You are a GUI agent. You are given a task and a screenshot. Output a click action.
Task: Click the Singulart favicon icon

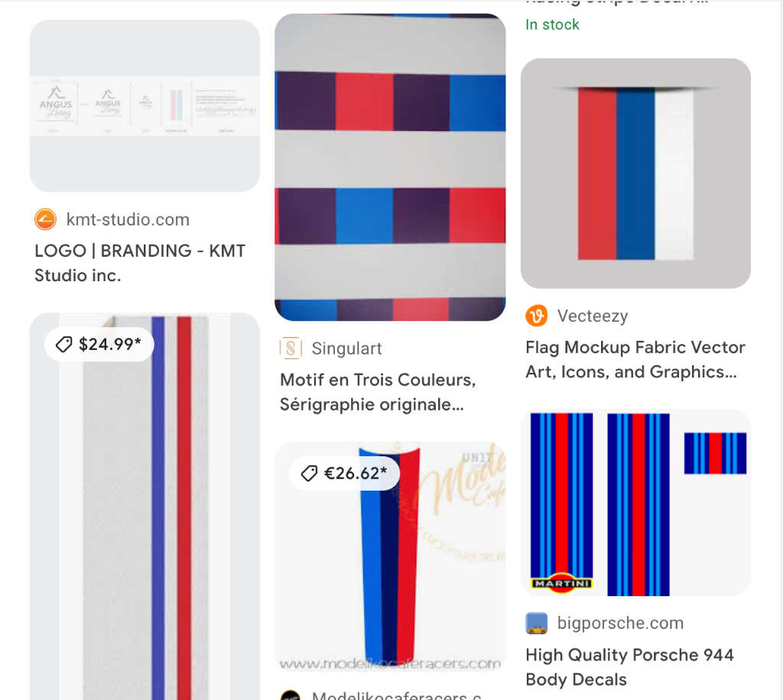(291, 348)
